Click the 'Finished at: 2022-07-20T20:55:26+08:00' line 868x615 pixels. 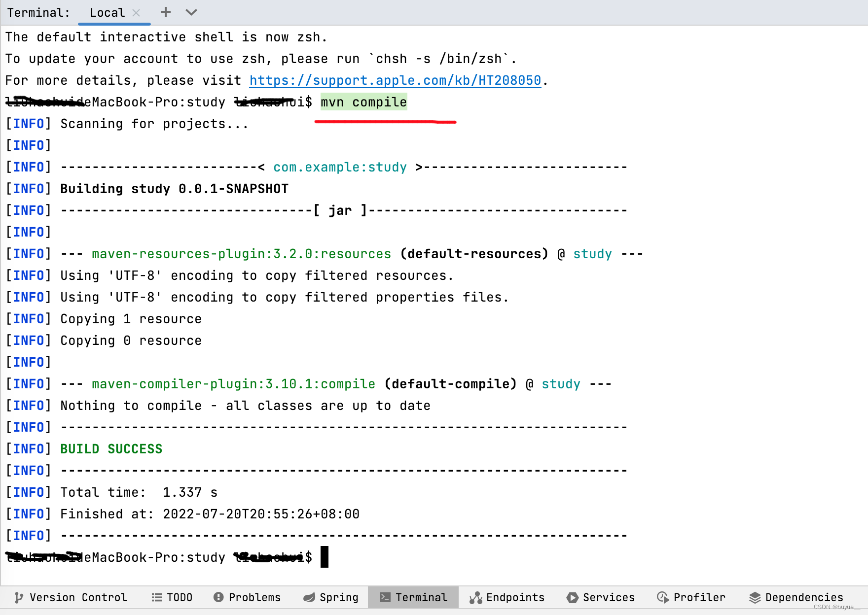click(x=210, y=514)
